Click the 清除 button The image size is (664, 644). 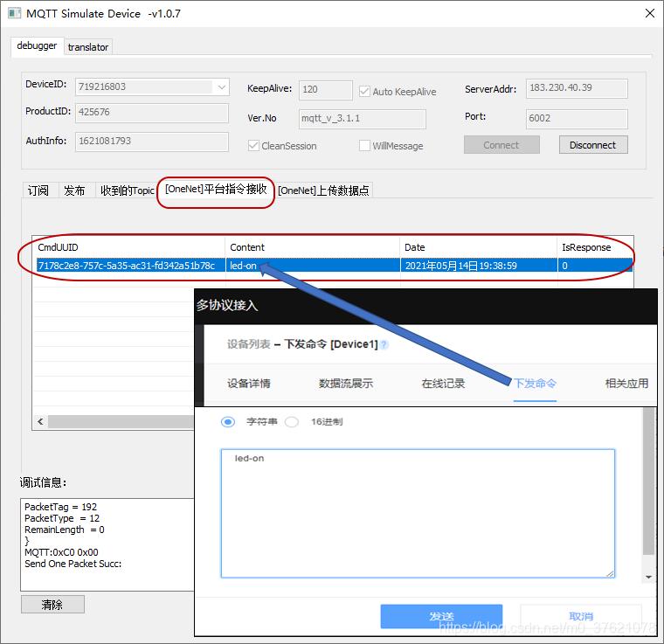point(52,604)
